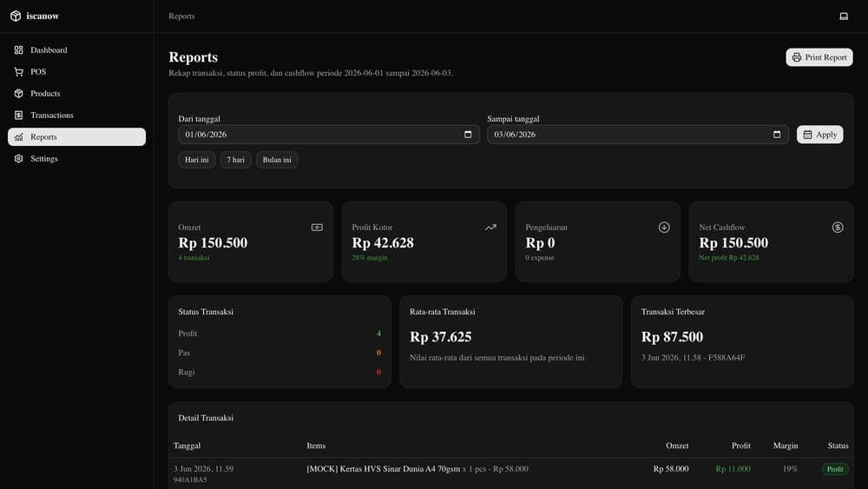This screenshot has height=489, width=868.
Task: Click the transaction date 3 Jun 2026, 11.59
Action: point(204,469)
